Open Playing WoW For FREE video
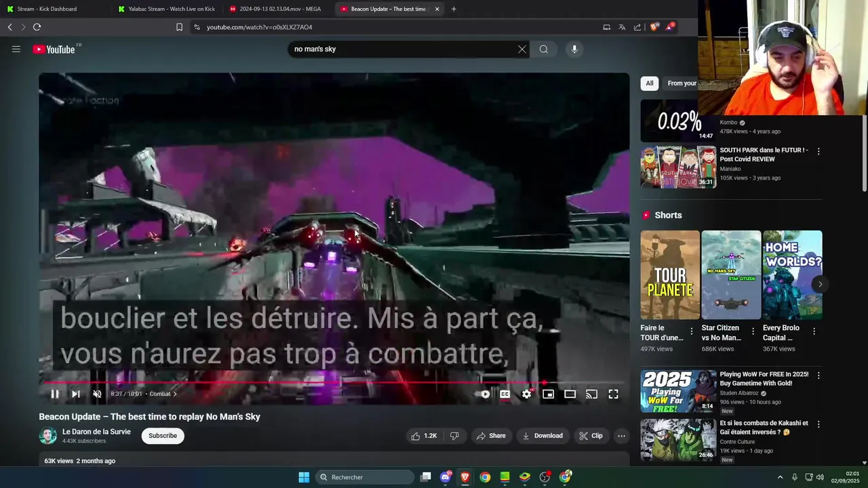 pos(678,391)
